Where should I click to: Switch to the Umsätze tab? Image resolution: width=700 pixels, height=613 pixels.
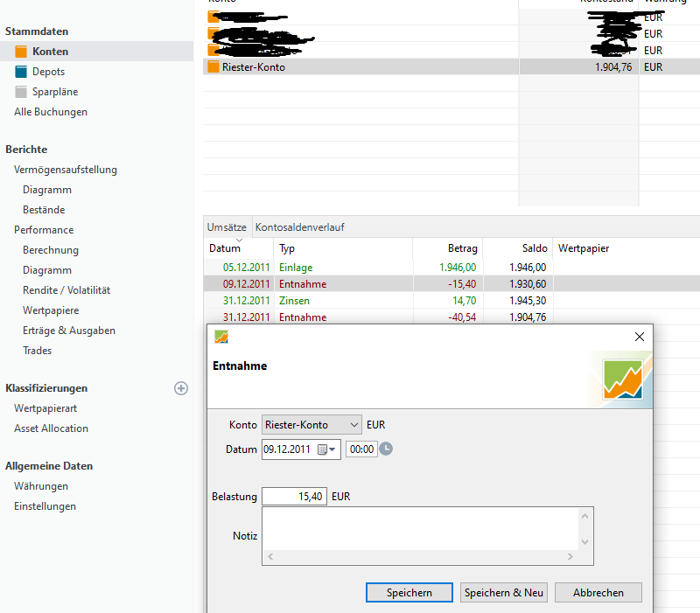[227, 227]
